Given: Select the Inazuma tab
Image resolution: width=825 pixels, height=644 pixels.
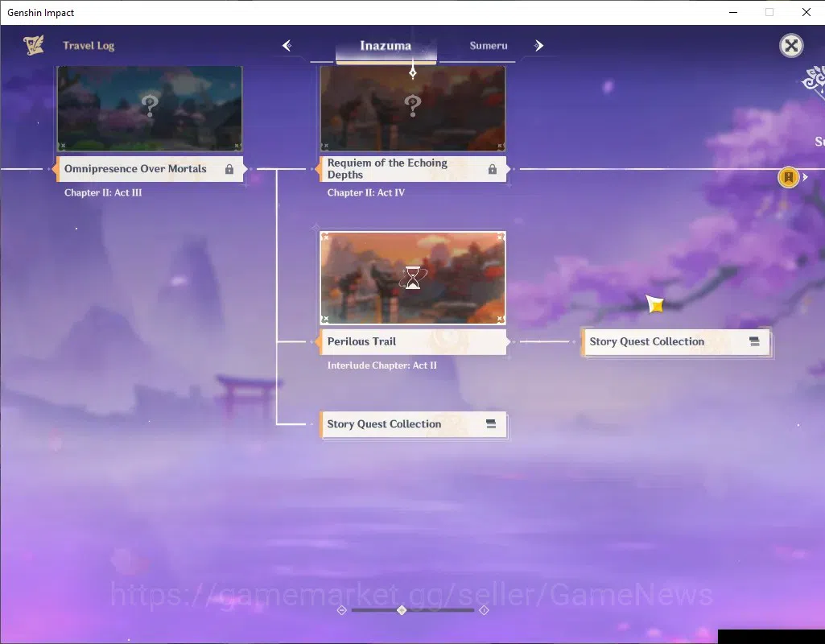Looking at the screenshot, I should pyautogui.click(x=386, y=46).
